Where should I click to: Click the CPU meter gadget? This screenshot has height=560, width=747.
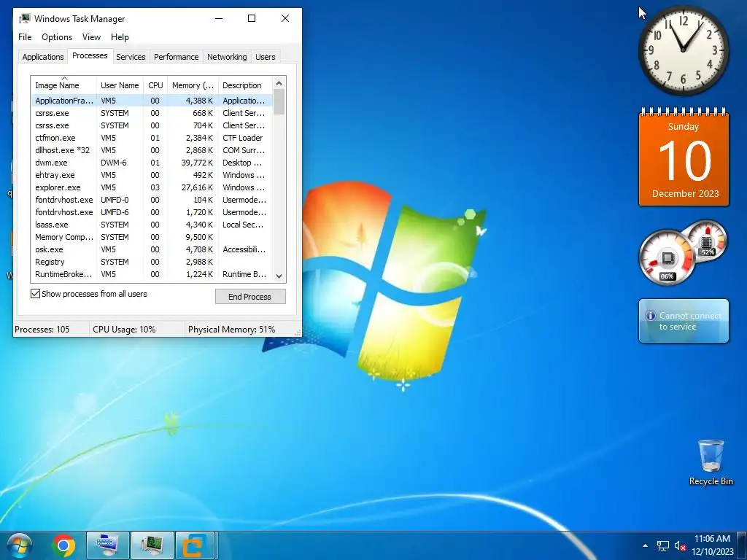(x=667, y=259)
